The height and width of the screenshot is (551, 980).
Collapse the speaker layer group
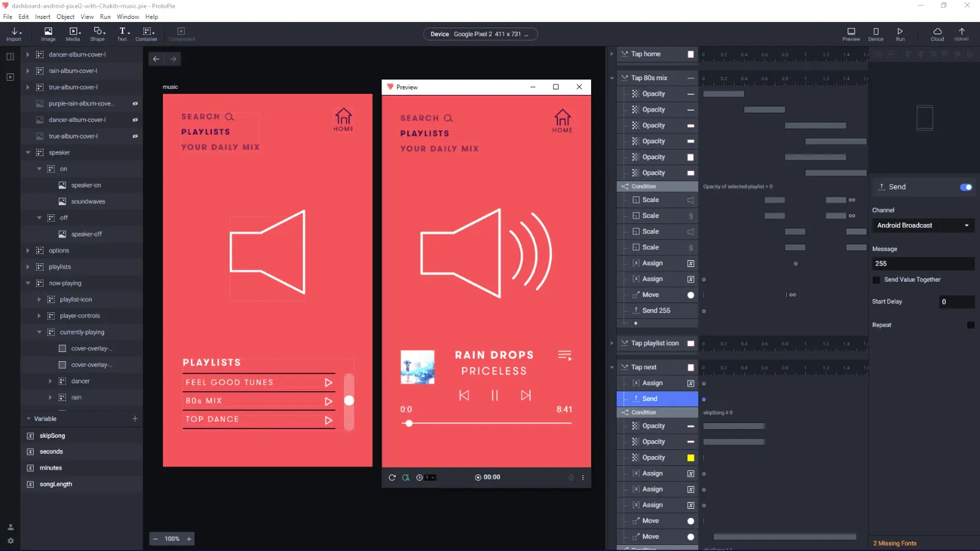click(28, 152)
